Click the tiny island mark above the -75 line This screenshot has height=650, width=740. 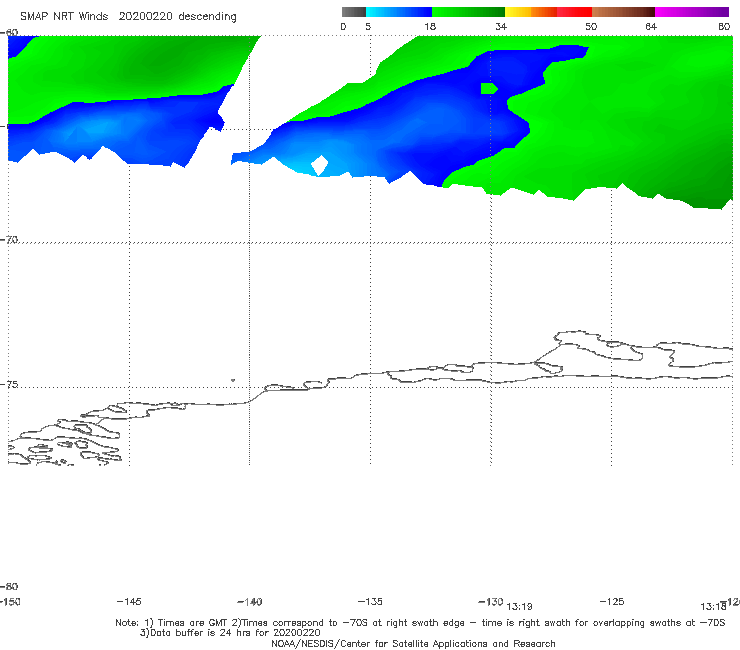tap(233, 380)
